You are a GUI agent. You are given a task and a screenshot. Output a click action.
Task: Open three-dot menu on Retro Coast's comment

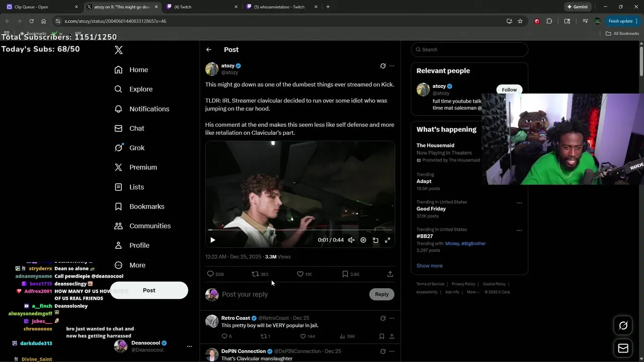coord(392,318)
